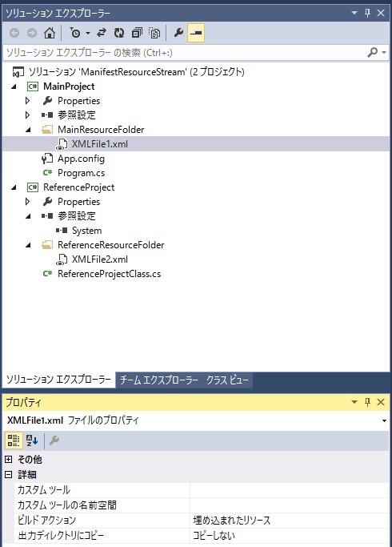
Task: Click the カスタム ツール value field
Action: click(x=290, y=490)
